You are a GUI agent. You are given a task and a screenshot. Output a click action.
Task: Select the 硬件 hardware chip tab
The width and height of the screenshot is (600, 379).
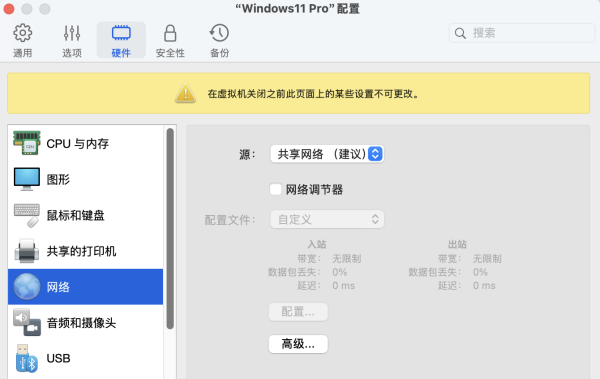pyautogui.click(x=121, y=41)
